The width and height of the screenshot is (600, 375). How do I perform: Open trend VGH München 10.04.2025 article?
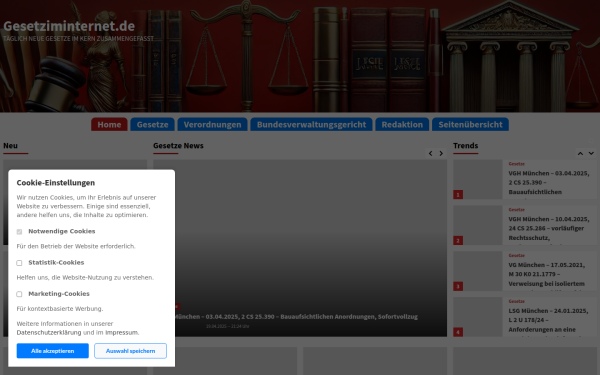click(549, 228)
